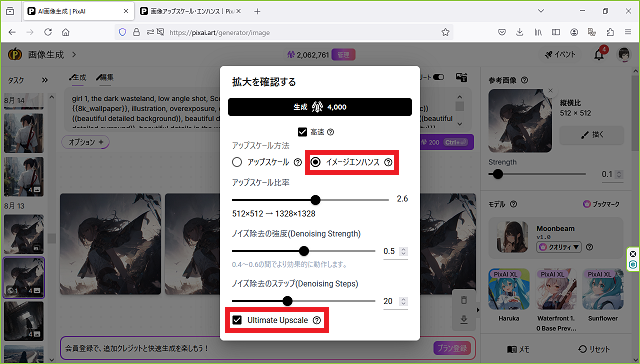Open notifications bell icon

[x=599, y=55]
